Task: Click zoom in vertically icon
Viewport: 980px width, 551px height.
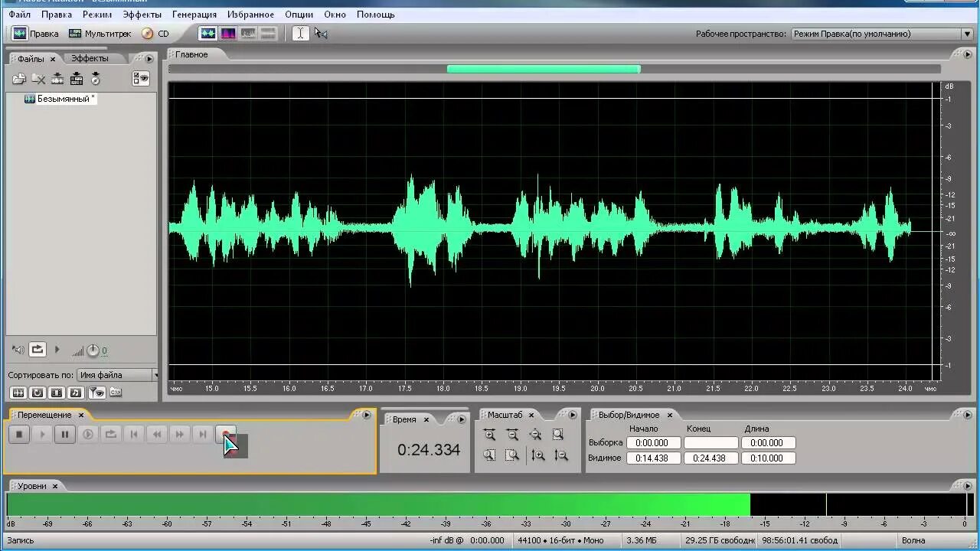Action: click(x=538, y=455)
